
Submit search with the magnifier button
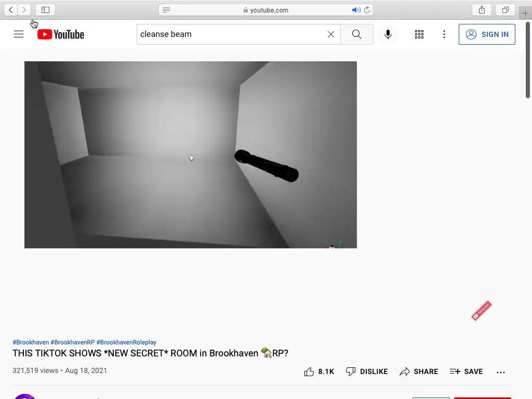tap(356, 34)
